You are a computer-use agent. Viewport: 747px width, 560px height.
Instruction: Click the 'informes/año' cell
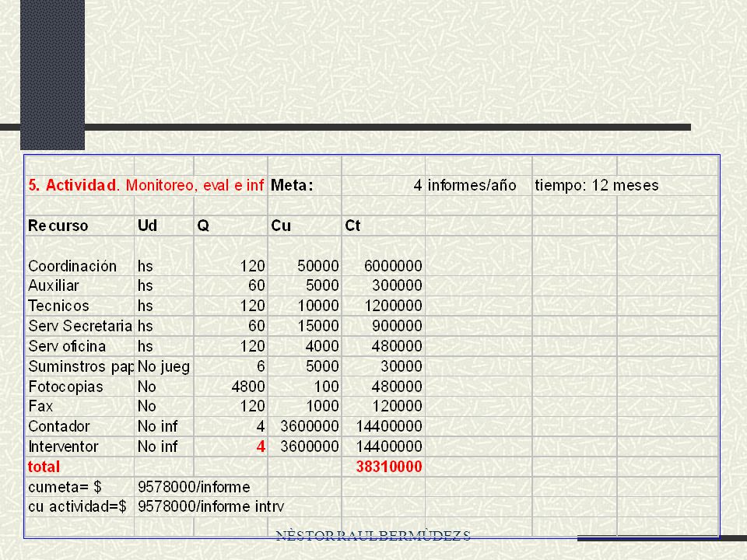coord(472,185)
